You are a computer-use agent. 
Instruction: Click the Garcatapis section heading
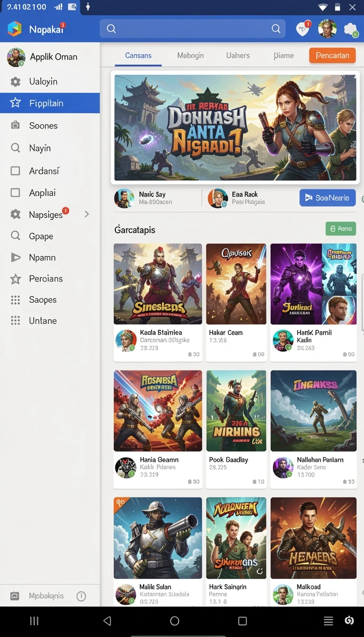135,230
